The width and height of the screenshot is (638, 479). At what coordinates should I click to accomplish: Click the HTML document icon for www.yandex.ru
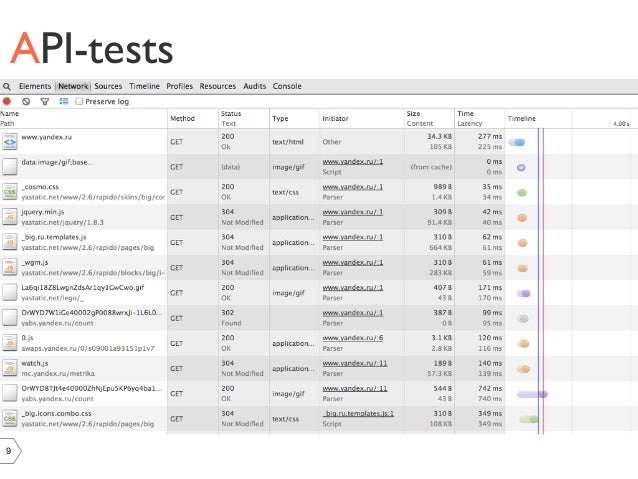10,141
